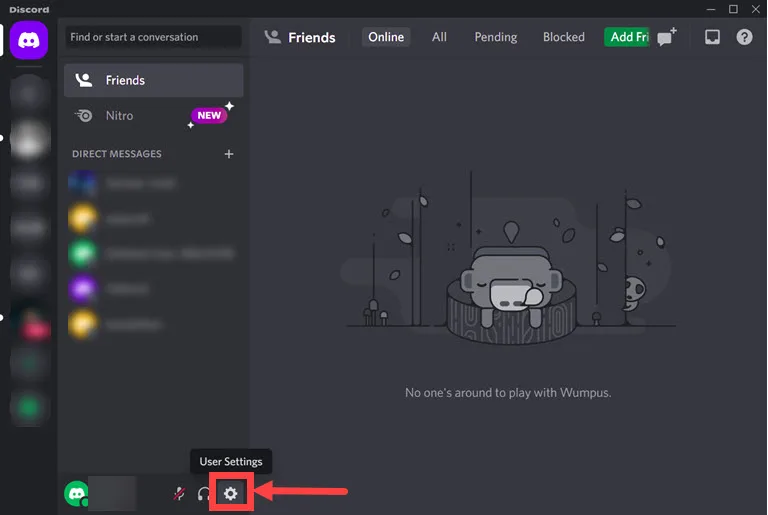Click the user avatar in bottom panel
The height and width of the screenshot is (515, 768).
point(76,493)
